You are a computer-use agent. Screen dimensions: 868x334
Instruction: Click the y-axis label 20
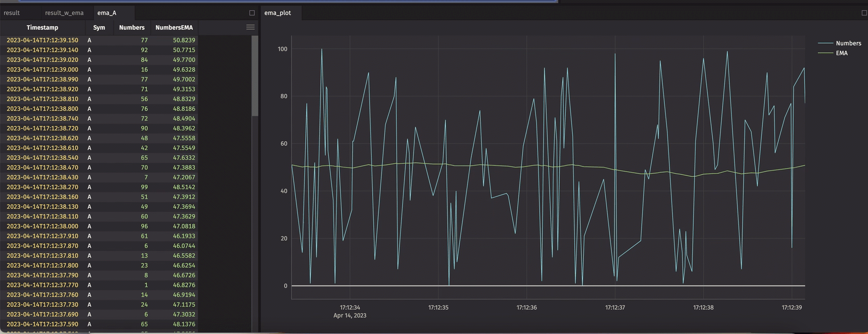coord(284,239)
